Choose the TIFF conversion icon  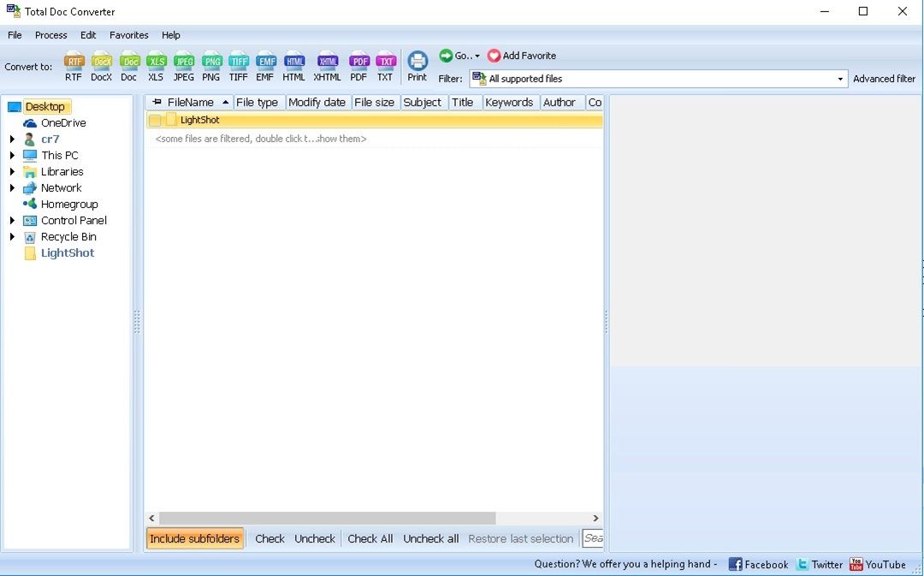(x=239, y=66)
